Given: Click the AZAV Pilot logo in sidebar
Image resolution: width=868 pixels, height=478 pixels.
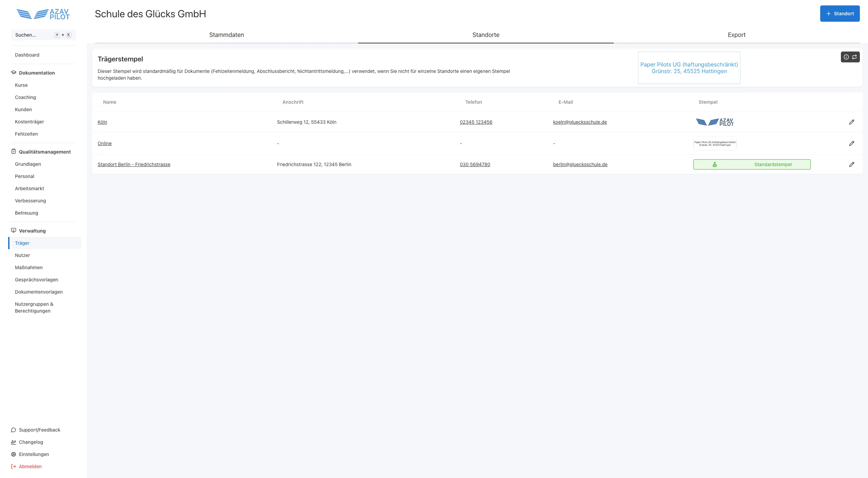Looking at the screenshot, I should (x=43, y=14).
